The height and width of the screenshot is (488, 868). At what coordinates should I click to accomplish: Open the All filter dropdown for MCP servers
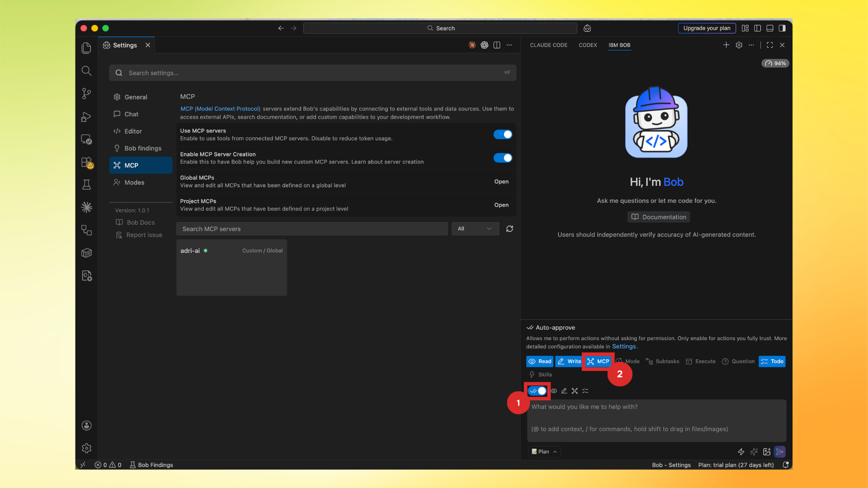(475, 229)
